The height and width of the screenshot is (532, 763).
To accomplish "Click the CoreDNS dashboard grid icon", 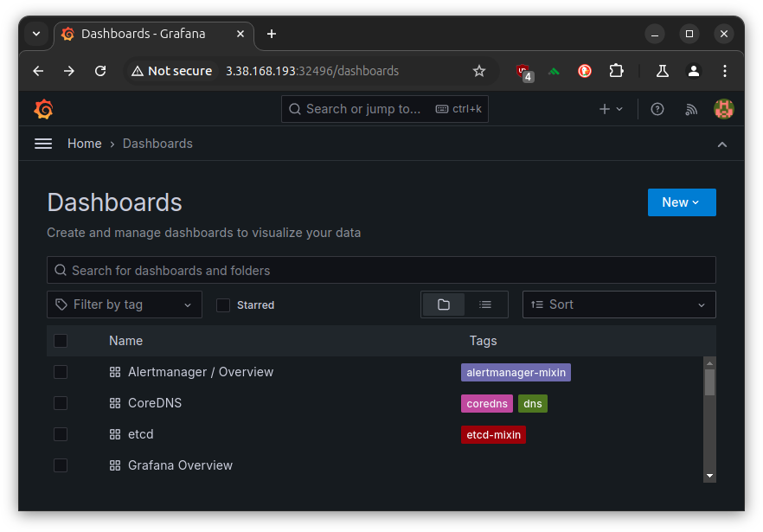I will click(115, 403).
